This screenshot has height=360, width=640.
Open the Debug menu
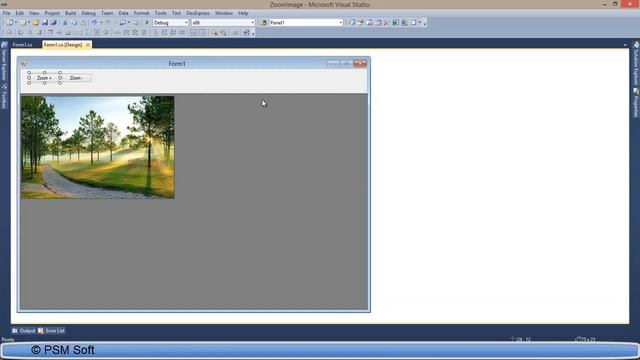88,13
